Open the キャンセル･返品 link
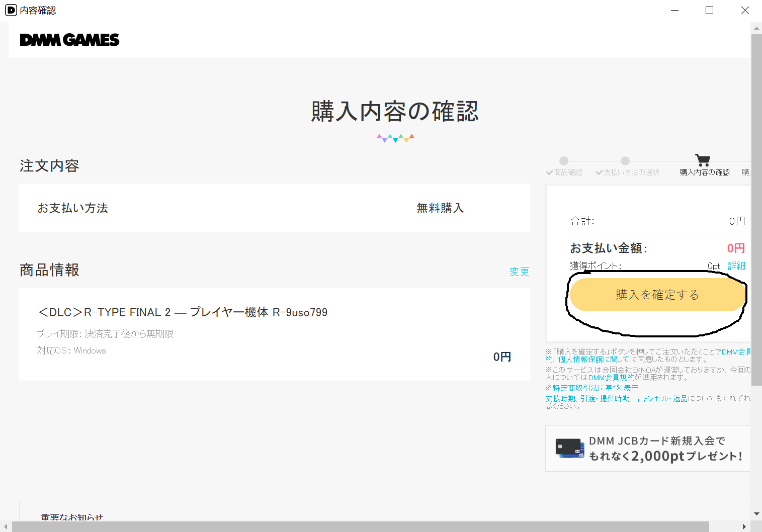The height and width of the screenshot is (532, 762). (661, 399)
